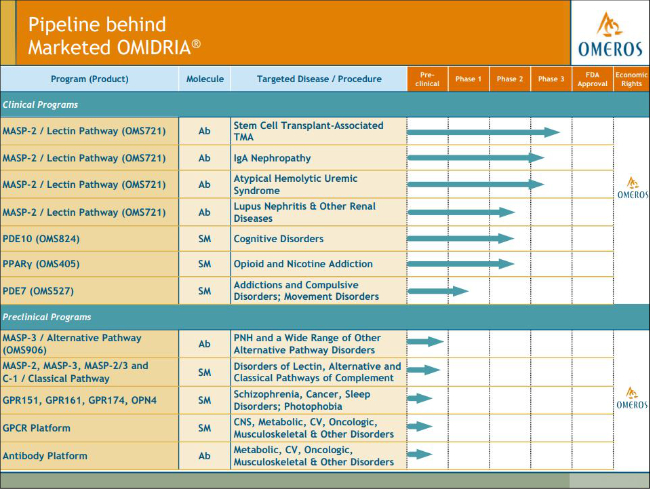
Task: Click the 'IgA Nephropathy' cell
Action: 318,158
